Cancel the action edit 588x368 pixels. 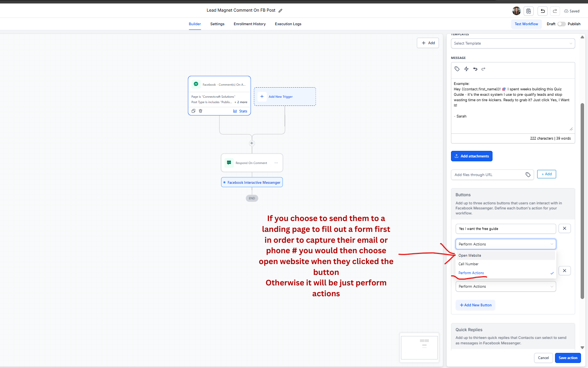[x=543, y=358]
